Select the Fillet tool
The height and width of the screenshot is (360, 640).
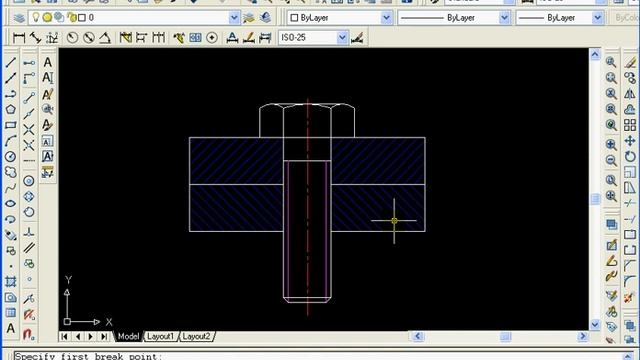point(630,282)
